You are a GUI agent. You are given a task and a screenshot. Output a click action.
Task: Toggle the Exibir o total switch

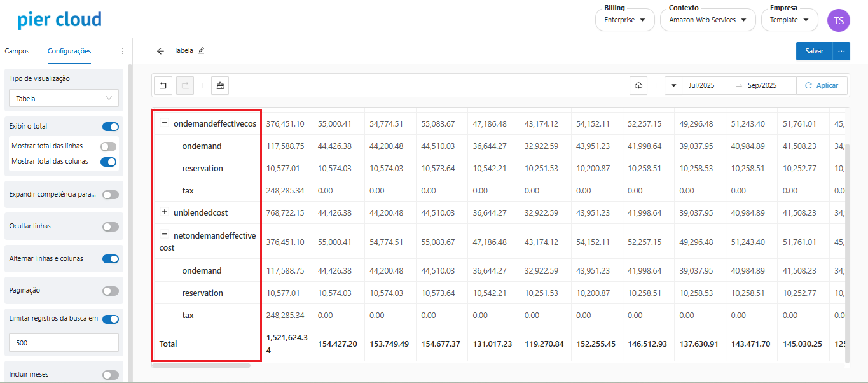(110, 127)
